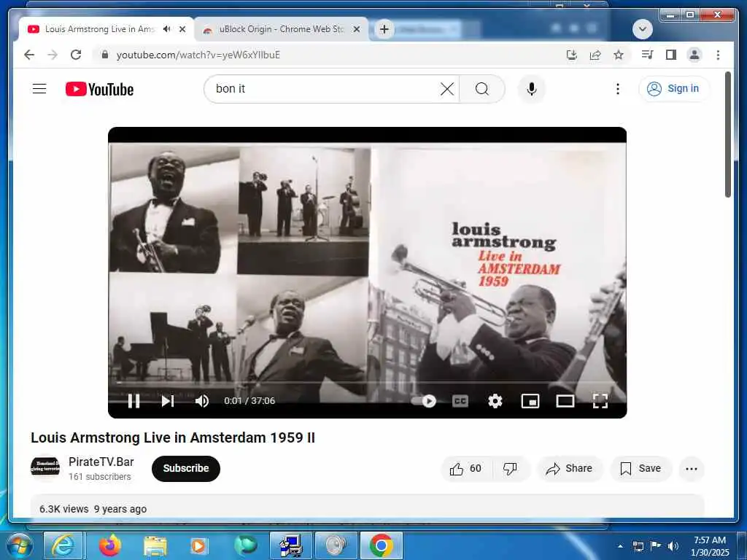Toggle the autoplay switch
This screenshot has height=560, width=747.
[424, 401]
